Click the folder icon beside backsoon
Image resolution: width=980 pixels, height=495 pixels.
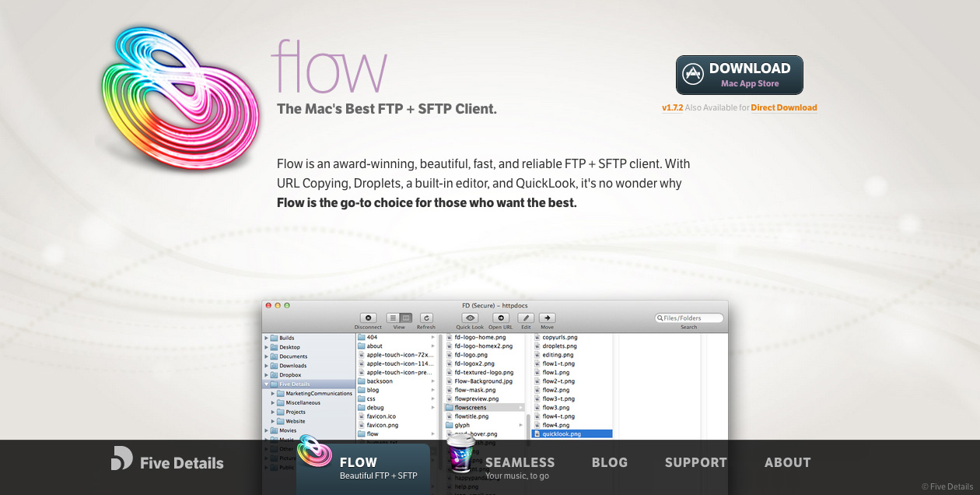coord(362,381)
